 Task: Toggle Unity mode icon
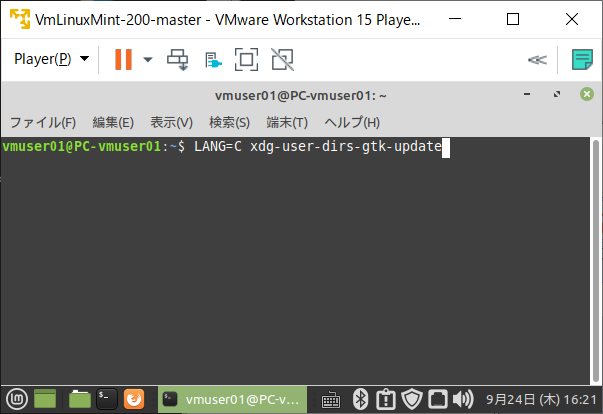(x=283, y=60)
